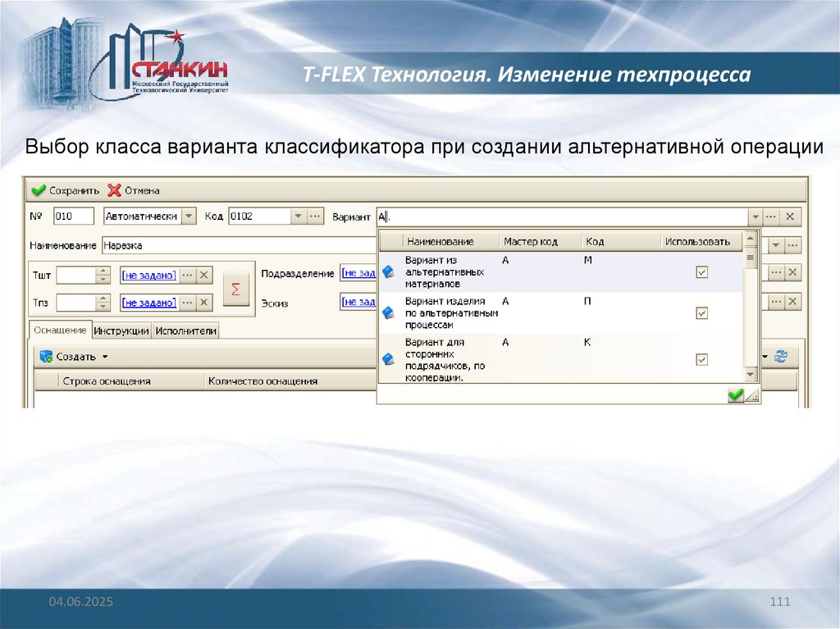Expand the Создать dropdown arrow

tap(105, 357)
